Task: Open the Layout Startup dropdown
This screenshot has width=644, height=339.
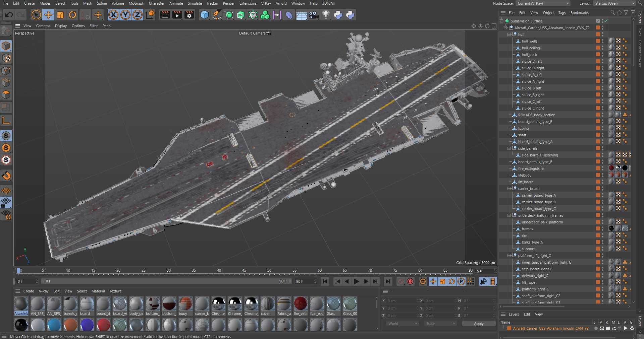Action: point(614,3)
